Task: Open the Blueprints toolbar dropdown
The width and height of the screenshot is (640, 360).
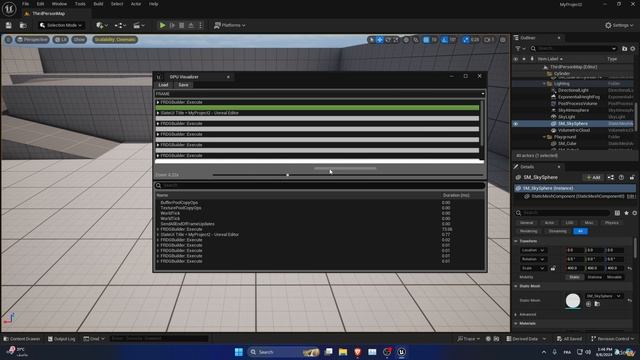Action: [x=120, y=25]
